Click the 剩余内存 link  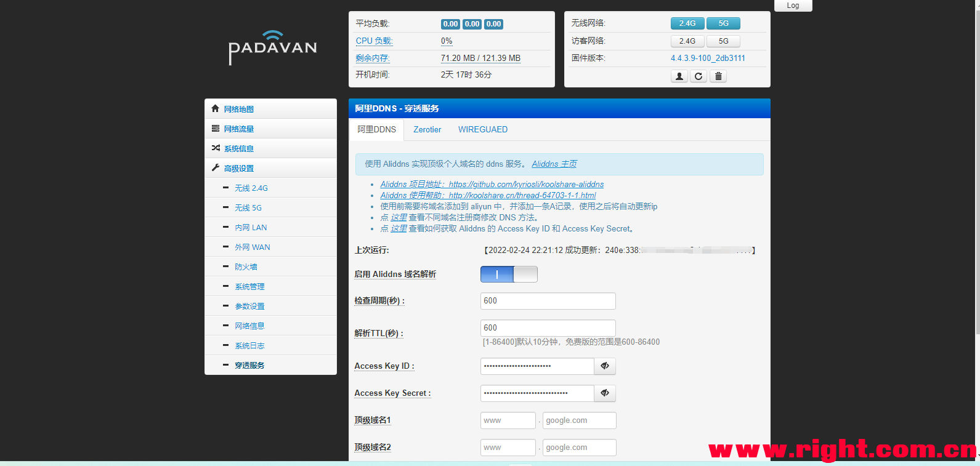coord(373,58)
